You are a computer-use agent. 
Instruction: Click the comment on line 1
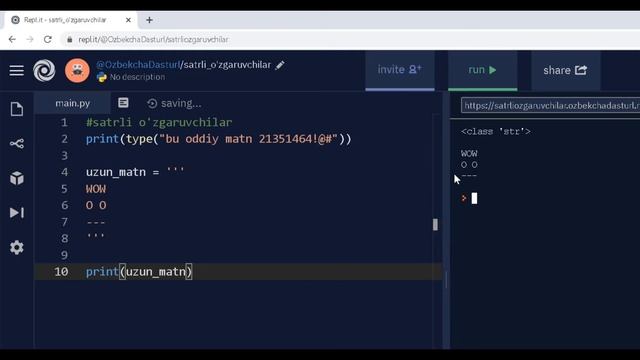tap(159, 122)
